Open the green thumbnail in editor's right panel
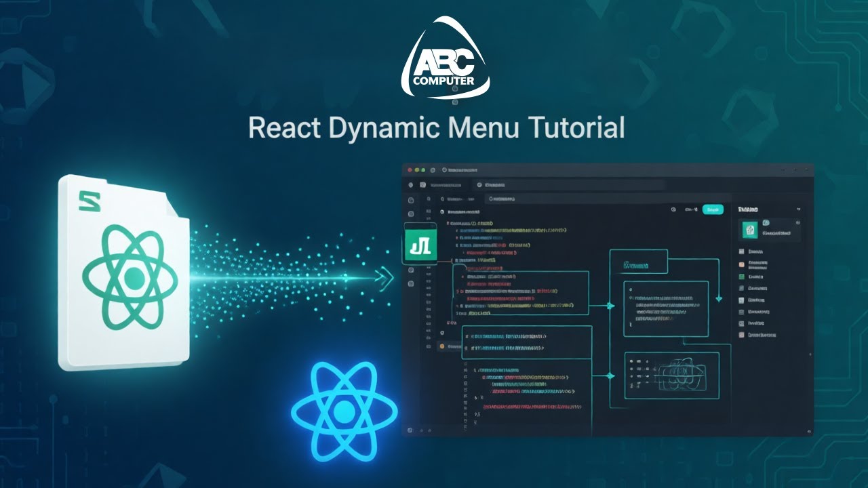Screen dimensions: 868x488 (x=750, y=230)
